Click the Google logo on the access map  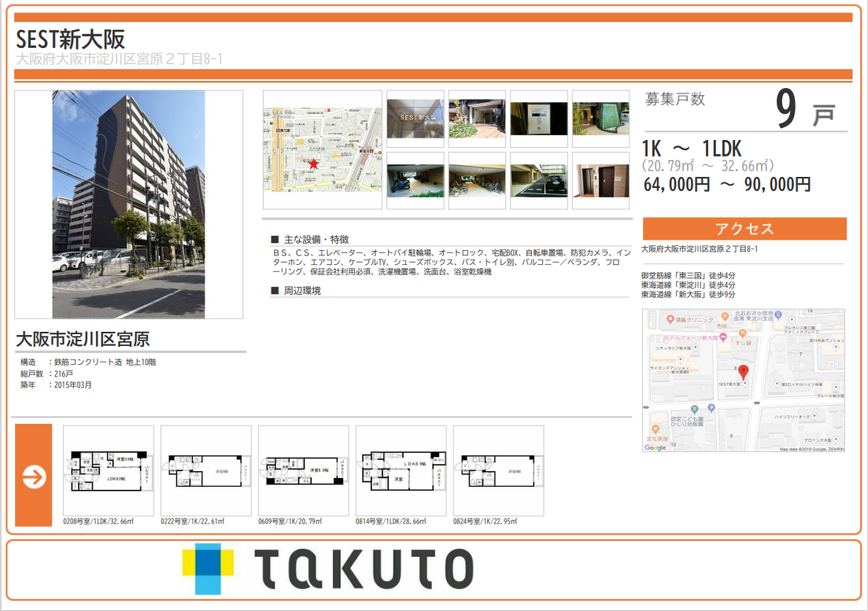(655, 447)
